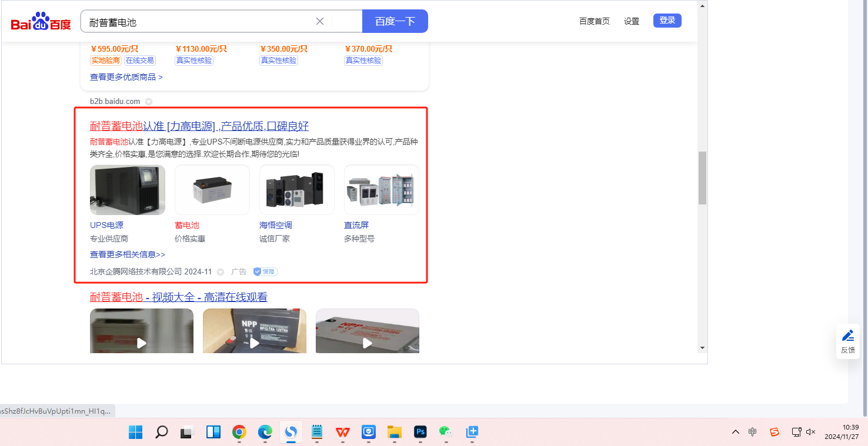Clear the search box with the X icon
Image resolution: width=868 pixels, height=446 pixels.
pos(320,22)
